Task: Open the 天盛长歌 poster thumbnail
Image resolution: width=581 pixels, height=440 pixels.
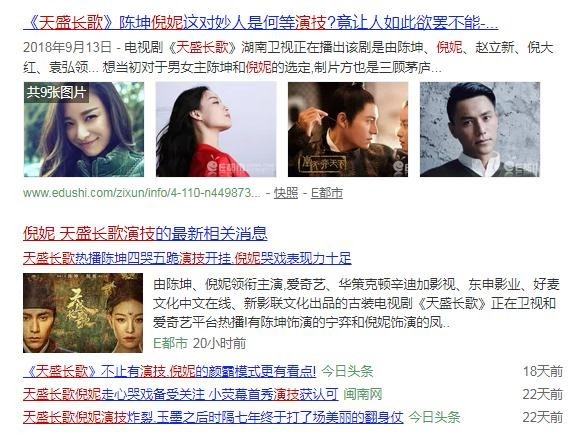Action: click(x=83, y=313)
